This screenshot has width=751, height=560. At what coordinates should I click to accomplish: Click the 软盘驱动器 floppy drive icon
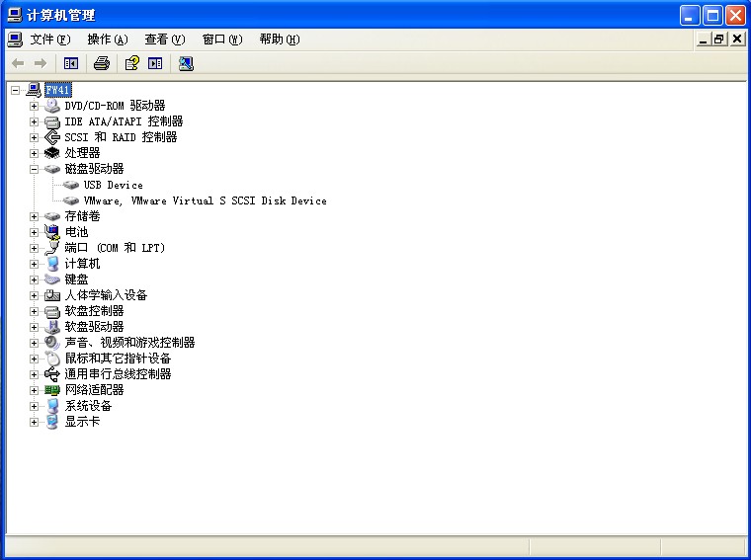coord(51,327)
